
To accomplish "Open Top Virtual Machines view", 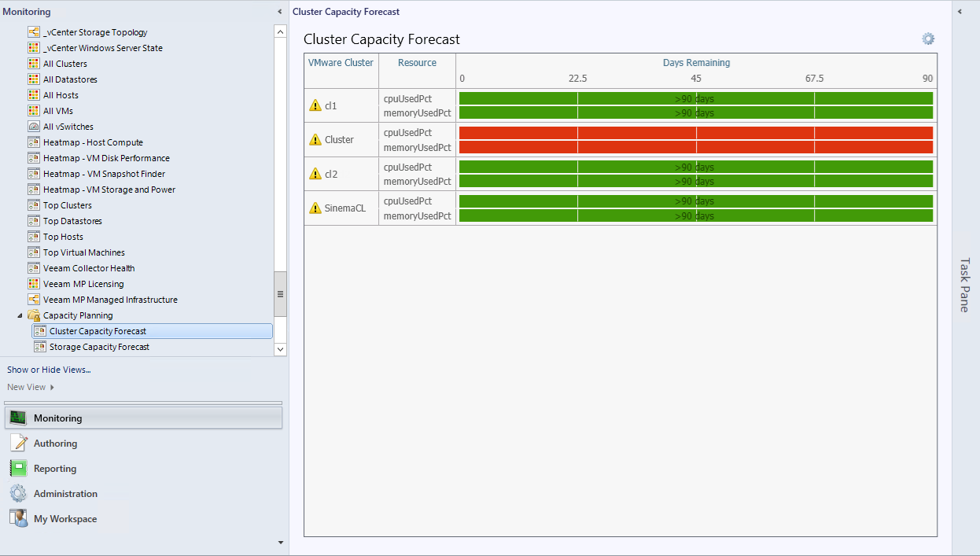I will coord(84,252).
